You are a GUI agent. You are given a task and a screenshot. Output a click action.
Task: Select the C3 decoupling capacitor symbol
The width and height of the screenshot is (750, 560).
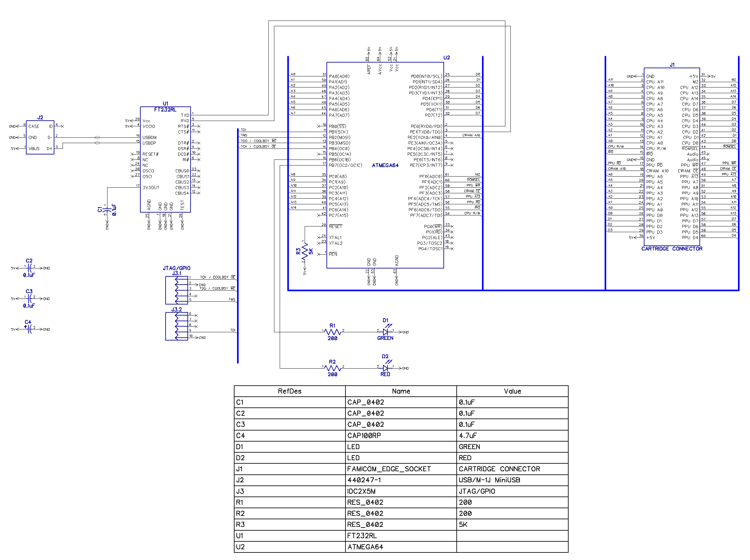(x=30, y=299)
